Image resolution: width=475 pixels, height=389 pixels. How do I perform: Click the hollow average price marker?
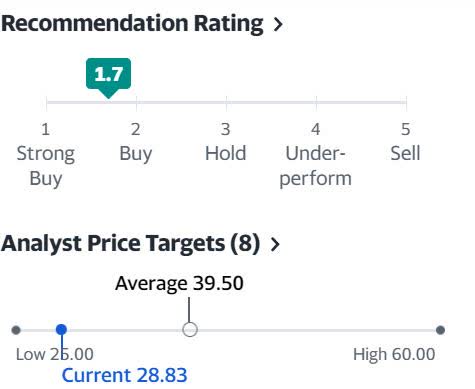tap(190, 329)
